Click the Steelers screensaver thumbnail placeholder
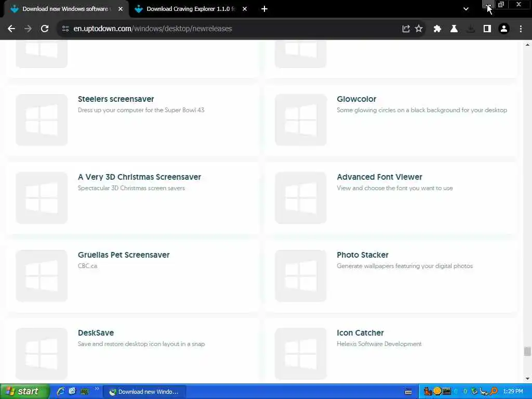The width and height of the screenshot is (532, 399). (x=42, y=120)
